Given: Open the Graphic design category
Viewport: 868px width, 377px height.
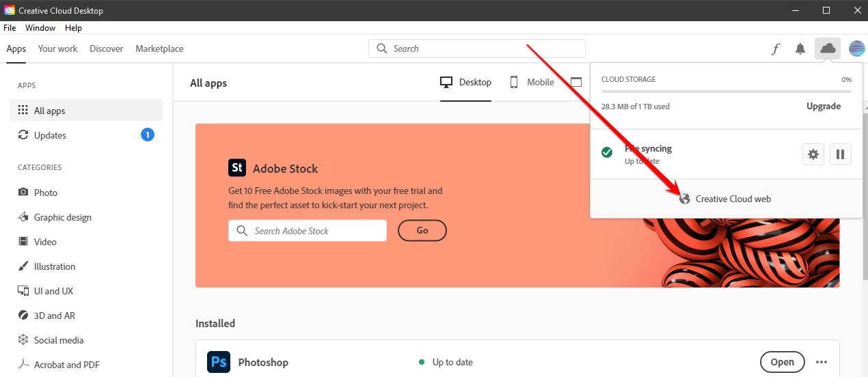Looking at the screenshot, I should coord(86,217).
